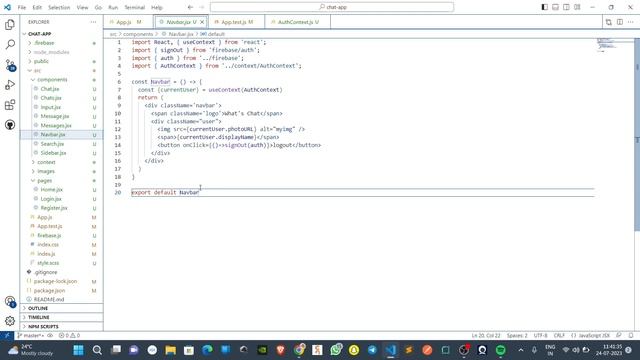Open customize layout icon
Screen dimensions: 640x360
[x=577, y=7]
